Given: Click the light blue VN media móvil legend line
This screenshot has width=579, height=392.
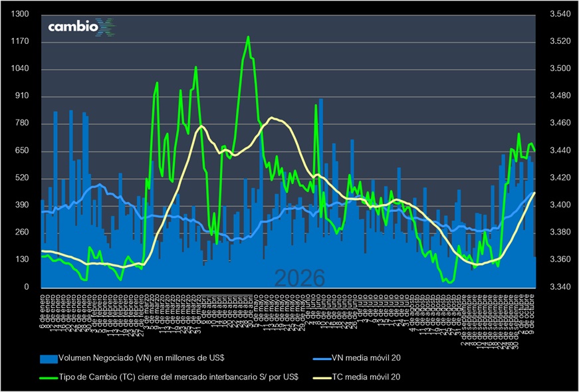Looking at the screenshot, I should point(322,358).
